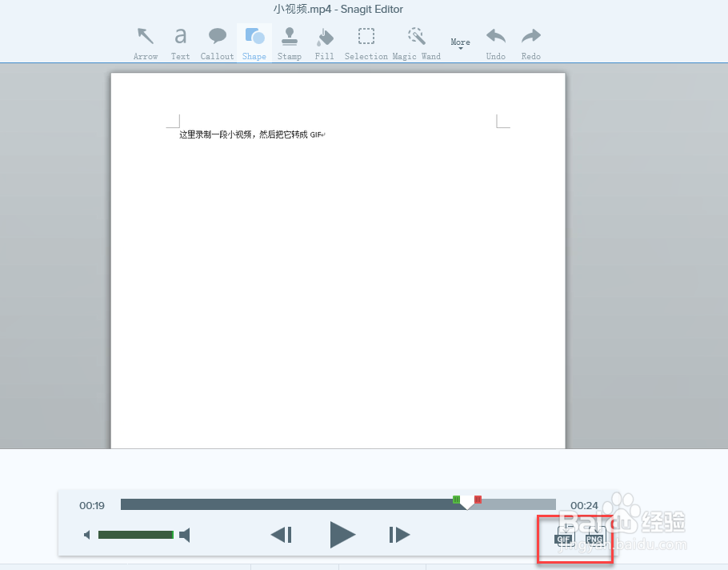Image resolution: width=728 pixels, height=570 pixels.
Task: Click the white playhead marker
Action: [x=467, y=503]
